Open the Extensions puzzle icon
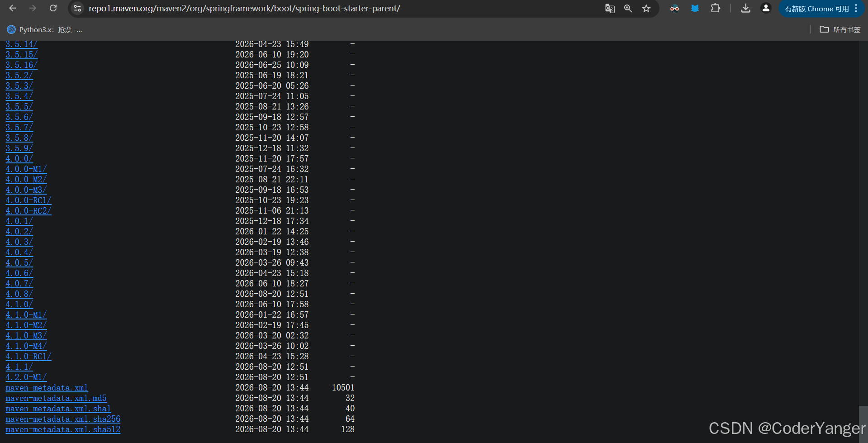868x443 pixels. (x=716, y=8)
